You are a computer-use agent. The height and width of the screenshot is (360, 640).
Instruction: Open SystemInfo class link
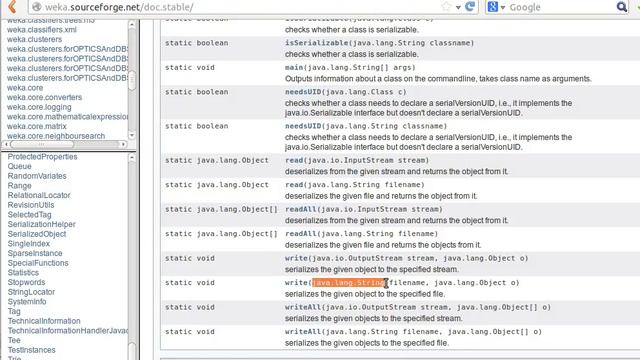[27, 302]
